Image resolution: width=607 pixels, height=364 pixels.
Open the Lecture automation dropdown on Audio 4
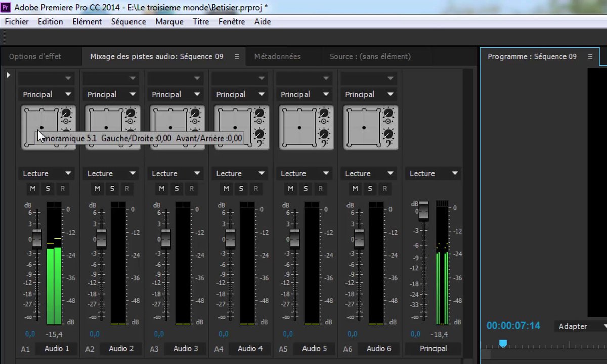[x=240, y=173]
